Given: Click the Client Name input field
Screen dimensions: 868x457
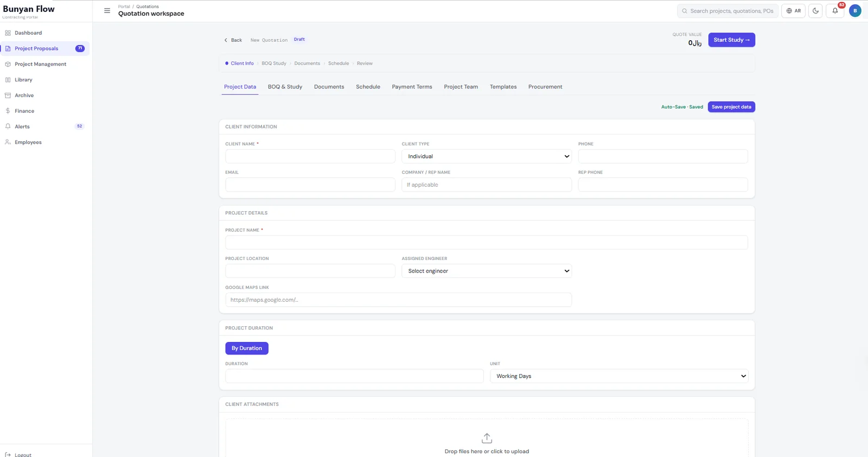Looking at the screenshot, I should coord(310,156).
